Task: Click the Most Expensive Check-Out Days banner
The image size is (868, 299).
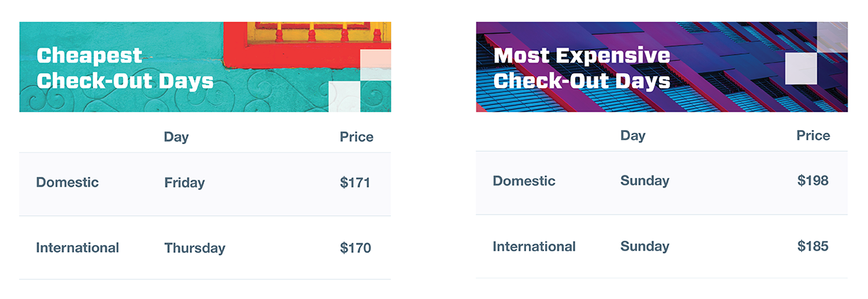Action: click(x=661, y=67)
